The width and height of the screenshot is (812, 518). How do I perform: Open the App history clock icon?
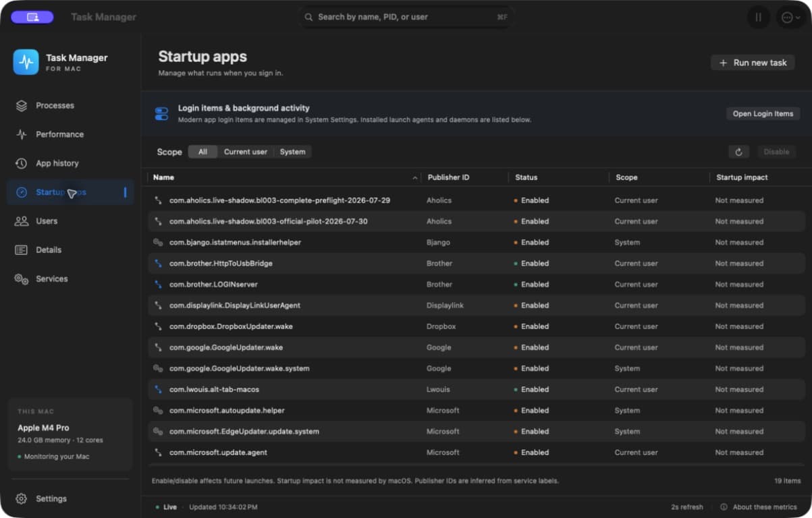click(22, 163)
